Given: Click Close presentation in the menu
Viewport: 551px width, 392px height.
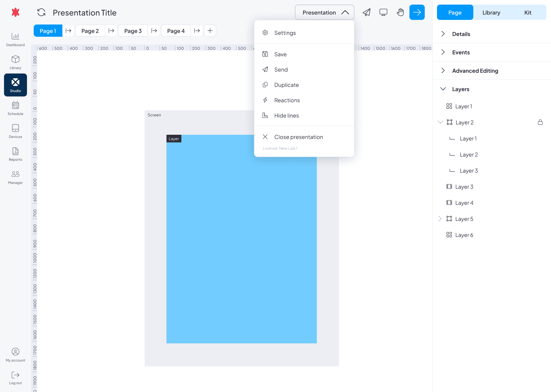Looking at the screenshot, I should pos(298,137).
